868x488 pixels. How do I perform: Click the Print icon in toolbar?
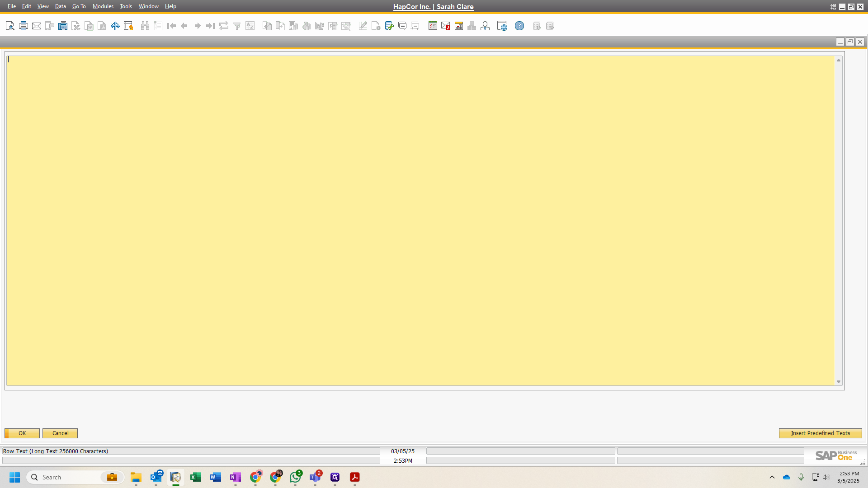tap(24, 26)
